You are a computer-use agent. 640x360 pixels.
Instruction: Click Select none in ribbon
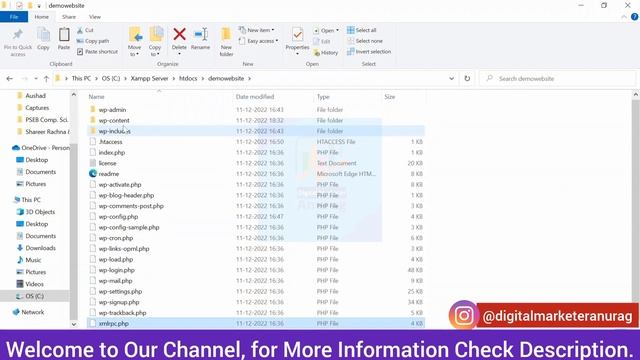[x=365, y=41]
